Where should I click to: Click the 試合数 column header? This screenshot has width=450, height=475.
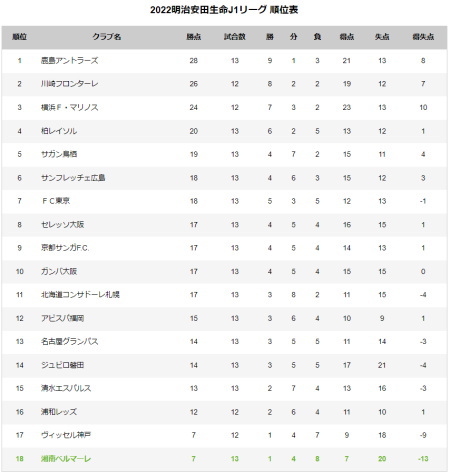click(235, 37)
